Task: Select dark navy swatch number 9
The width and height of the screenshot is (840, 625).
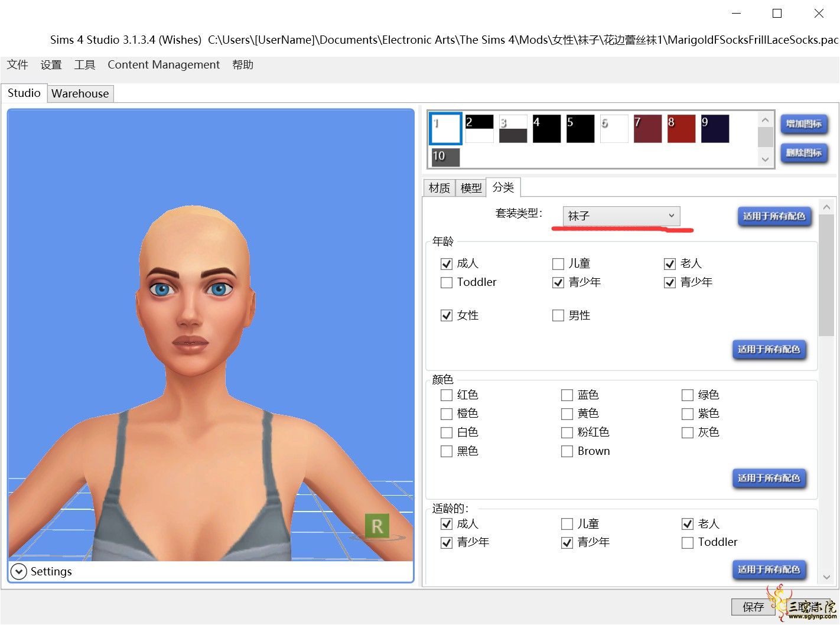Action: 715,129
